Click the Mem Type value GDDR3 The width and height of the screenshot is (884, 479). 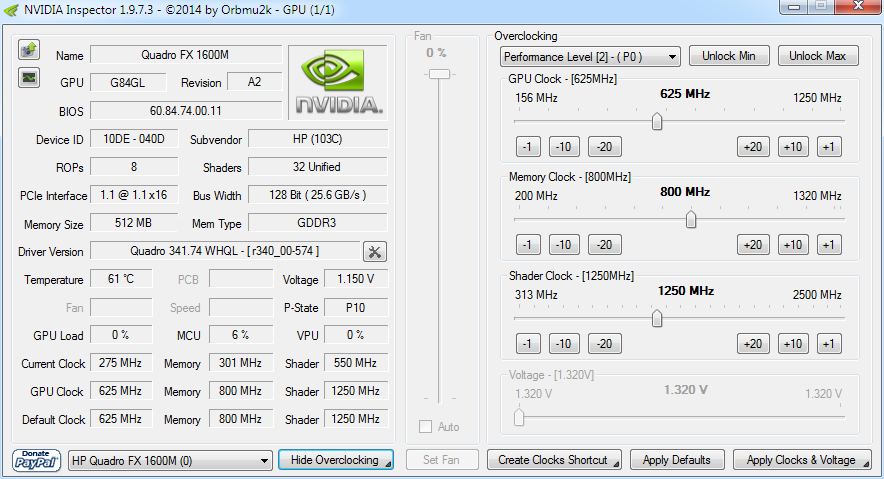pos(318,223)
